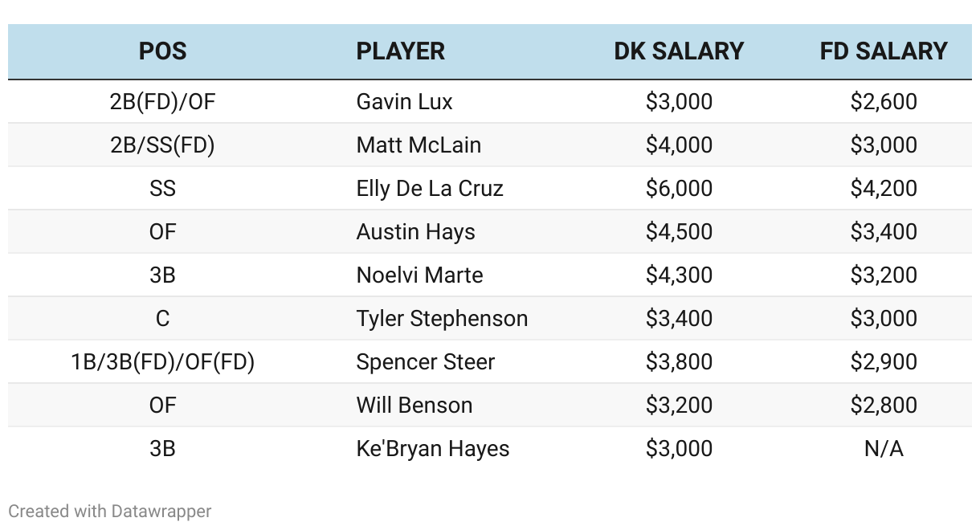Screen dimensions: 980x530
Task: Select the Matt McLain player cell
Action: coord(419,145)
